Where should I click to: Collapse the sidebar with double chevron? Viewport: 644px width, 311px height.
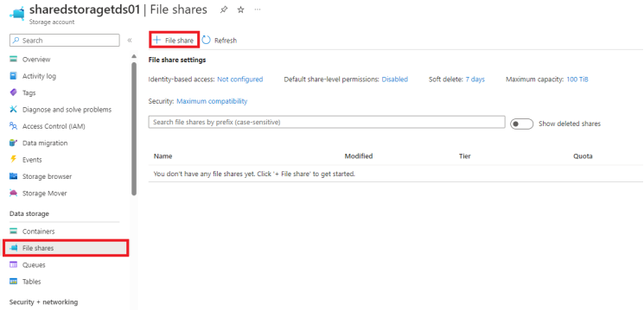130,41
